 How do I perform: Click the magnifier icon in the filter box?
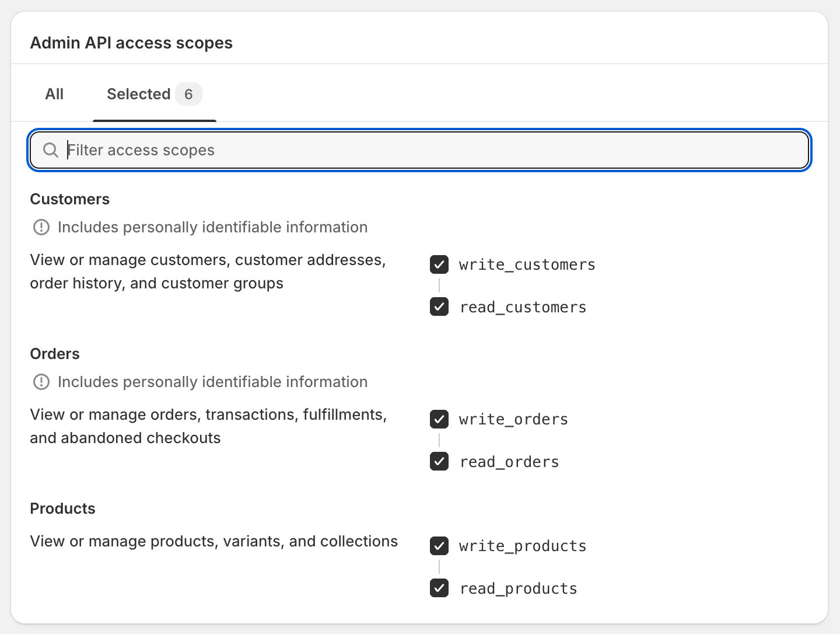click(51, 150)
